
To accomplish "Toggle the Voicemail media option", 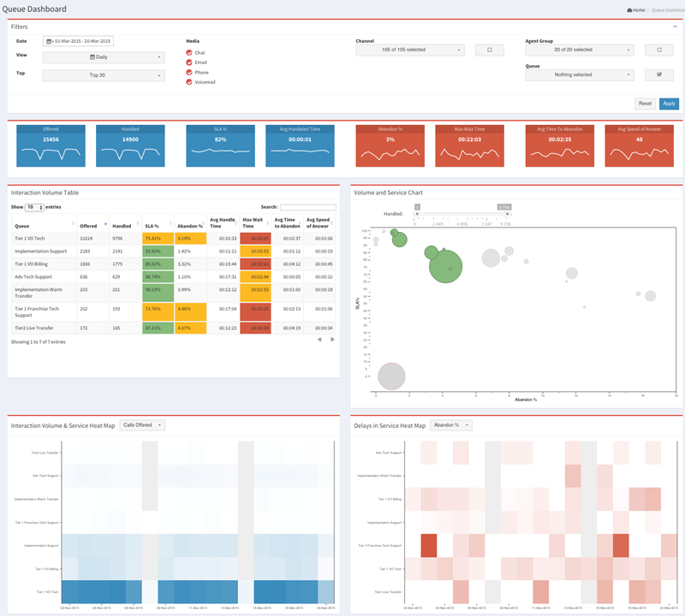I will (188, 82).
